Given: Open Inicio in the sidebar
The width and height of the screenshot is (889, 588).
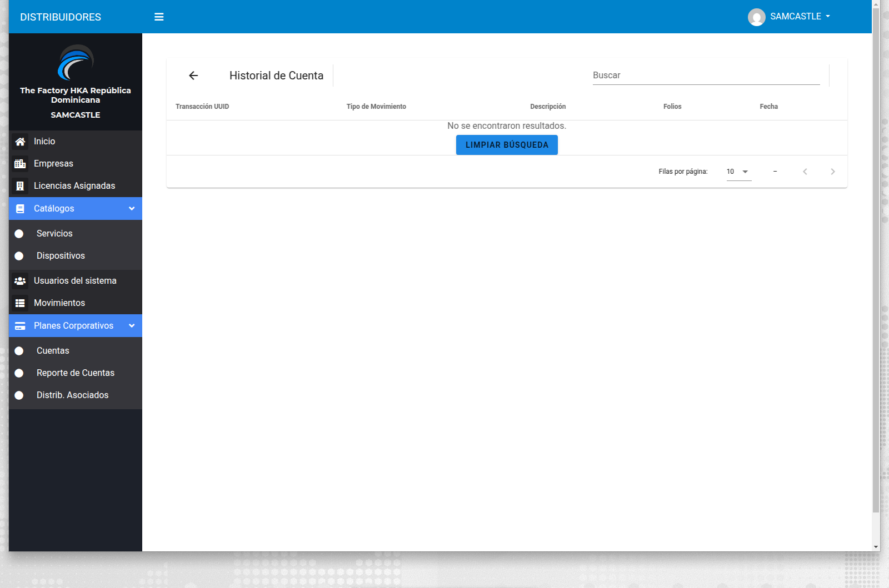Looking at the screenshot, I should click(x=76, y=142).
